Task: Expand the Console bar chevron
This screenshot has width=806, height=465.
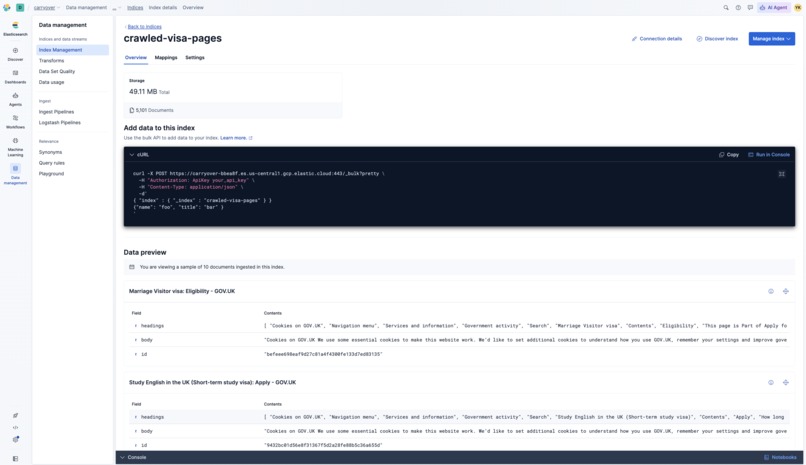Action: click(x=122, y=457)
